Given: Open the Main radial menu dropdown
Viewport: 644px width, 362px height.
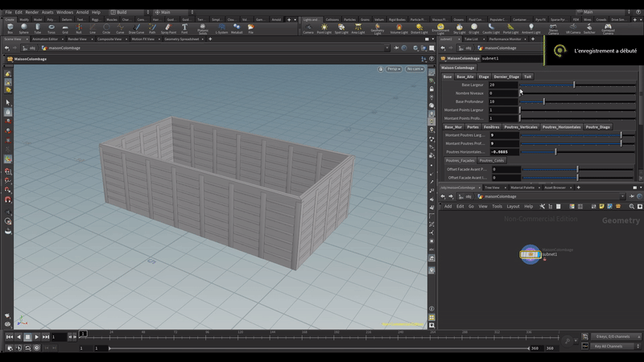Looking at the screenshot, I should [x=174, y=12].
